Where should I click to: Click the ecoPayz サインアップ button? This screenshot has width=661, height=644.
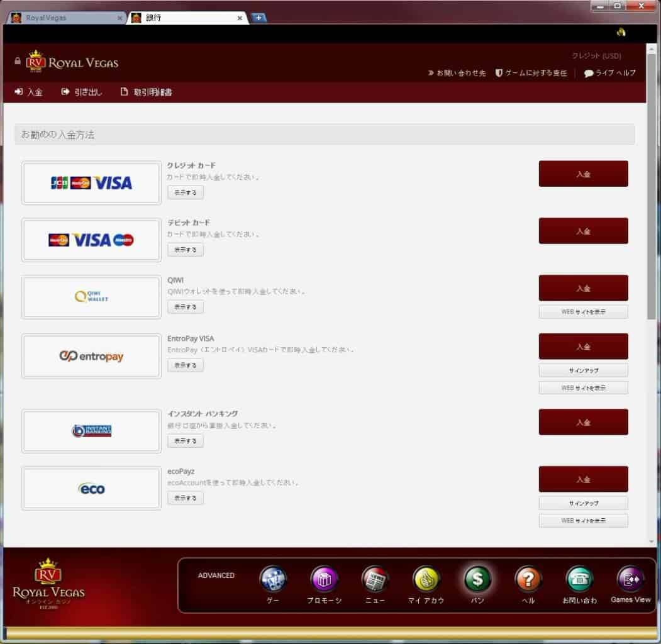pyautogui.click(x=583, y=503)
